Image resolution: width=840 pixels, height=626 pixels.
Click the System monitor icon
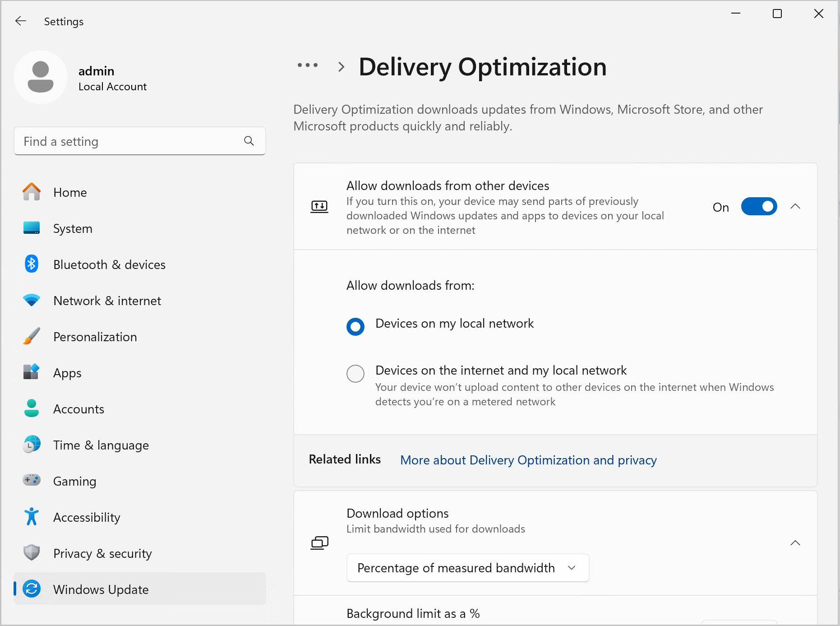click(32, 228)
